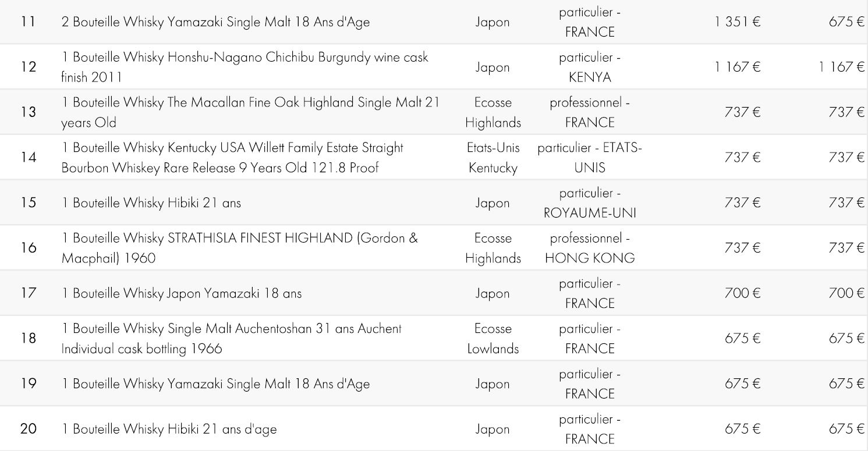Click the KENYA buyer cell
Viewport: 868px width, 451px height.
point(590,67)
